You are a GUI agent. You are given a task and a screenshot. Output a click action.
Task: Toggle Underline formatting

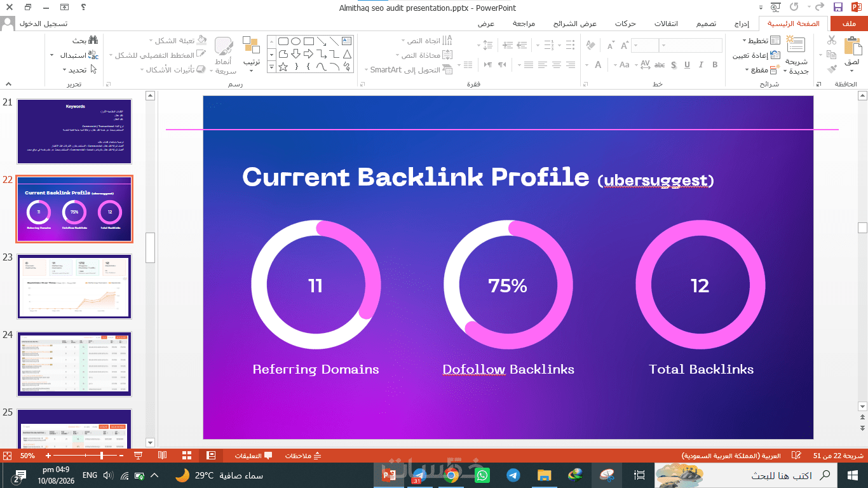687,65
